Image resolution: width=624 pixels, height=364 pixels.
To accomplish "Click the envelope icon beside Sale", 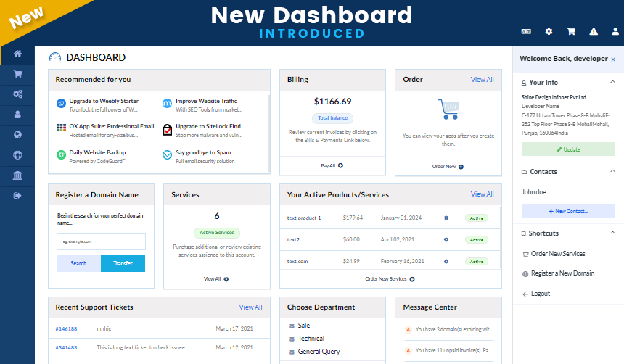I will click(291, 326).
